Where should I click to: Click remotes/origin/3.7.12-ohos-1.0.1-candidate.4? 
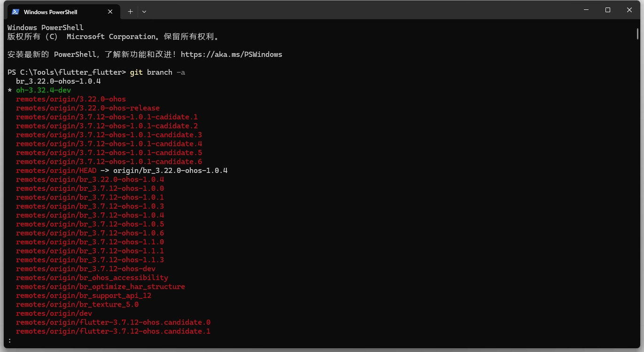click(109, 144)
